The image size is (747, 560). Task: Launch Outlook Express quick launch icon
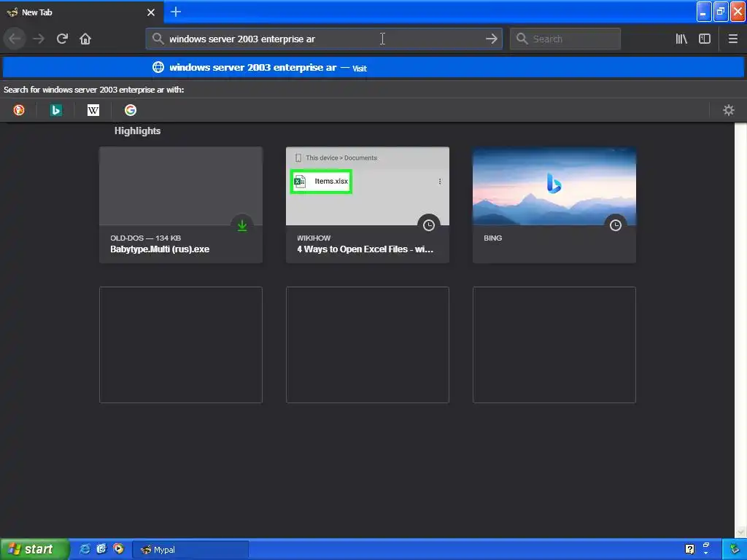pos(101,549)
